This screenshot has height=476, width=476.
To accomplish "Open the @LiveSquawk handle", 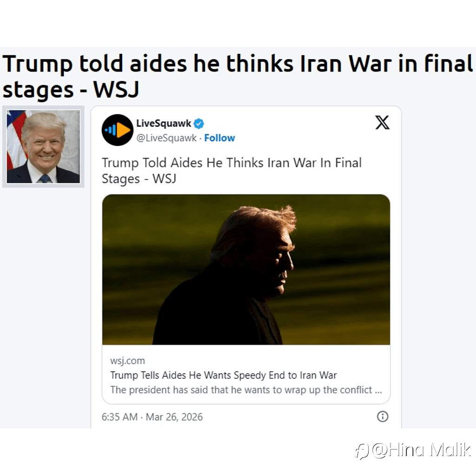I will pyautogui.click(x=166, y=138).
